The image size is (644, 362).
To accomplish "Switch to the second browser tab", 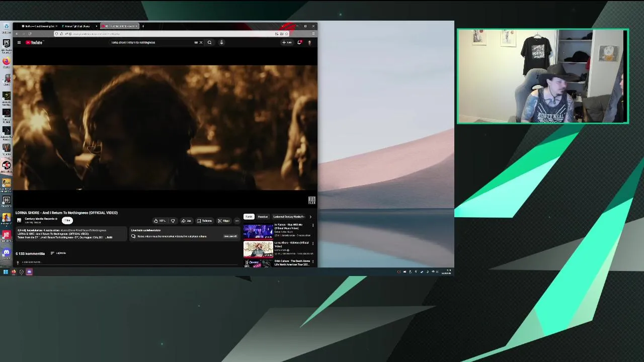I will 78,26.
